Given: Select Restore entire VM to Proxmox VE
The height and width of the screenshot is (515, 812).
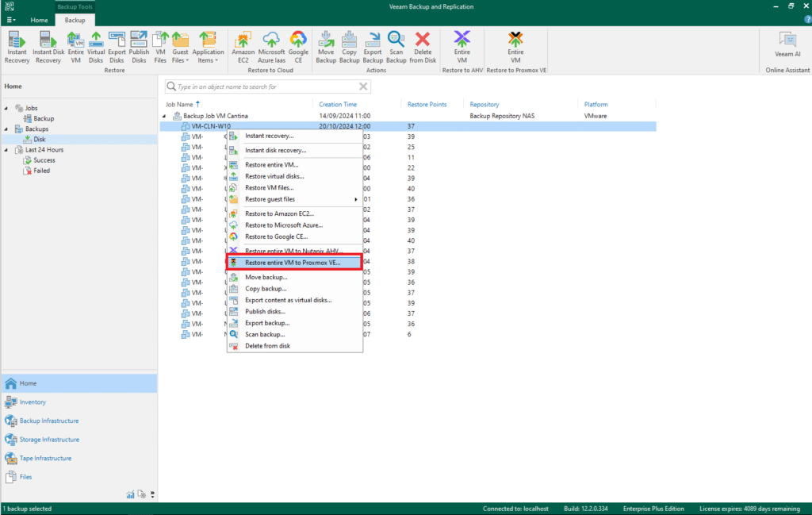Looking at the screenshot, I should tap(293, 262).
